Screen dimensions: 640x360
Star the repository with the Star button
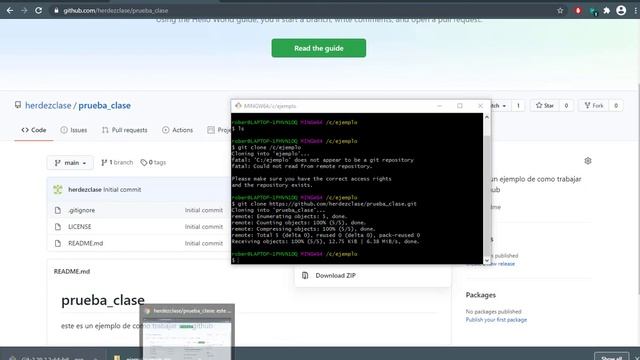click(544, 105)
